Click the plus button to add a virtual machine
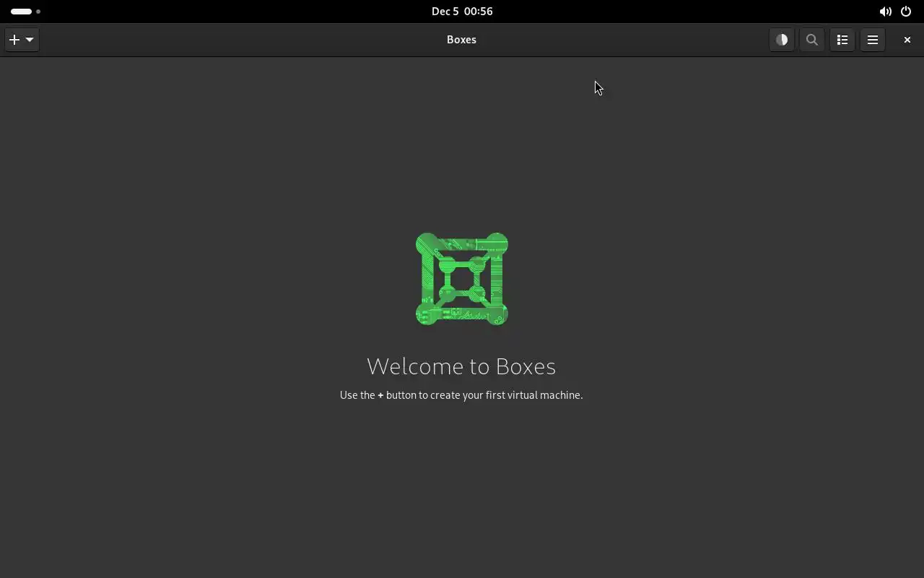924x578 pixels. (x=14, y=40)
